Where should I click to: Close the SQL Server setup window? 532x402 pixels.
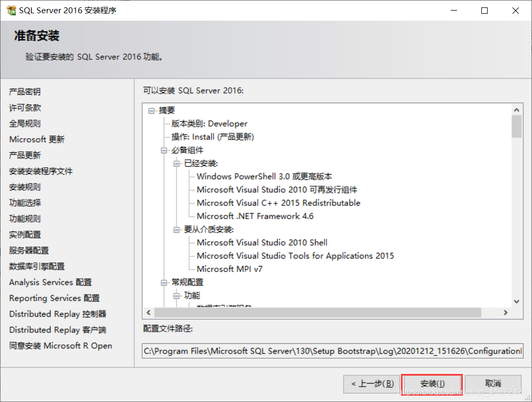(x=516, y=11)
